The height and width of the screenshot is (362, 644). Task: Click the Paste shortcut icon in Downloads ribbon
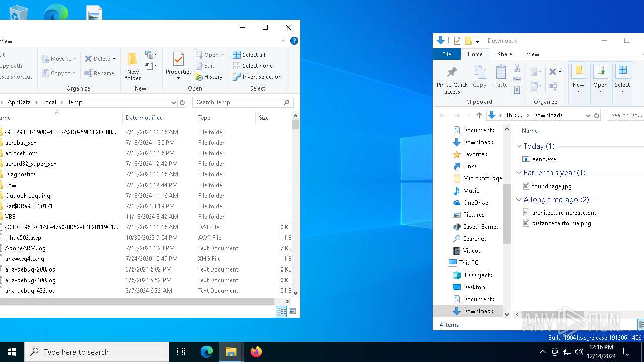(x=517, y=90)
